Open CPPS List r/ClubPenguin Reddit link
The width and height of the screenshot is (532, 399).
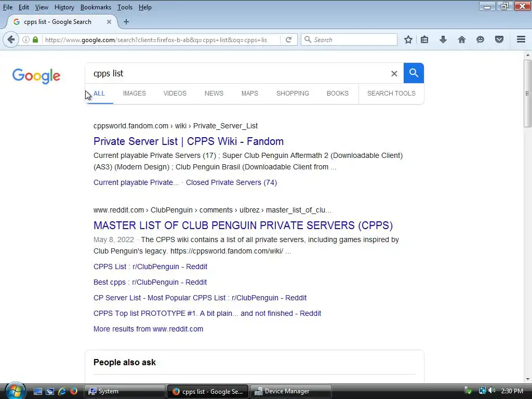click(150, 267)
